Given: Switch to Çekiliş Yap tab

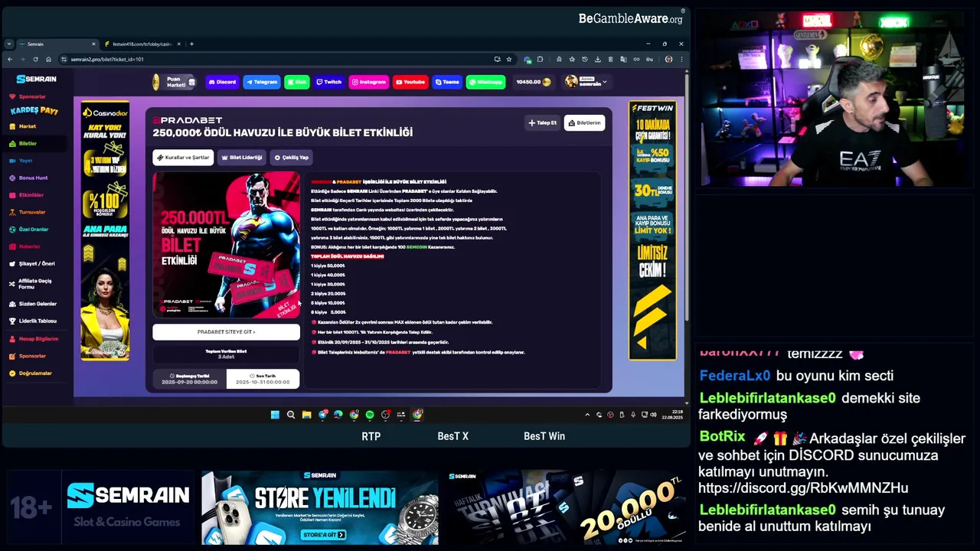Looking at the screenshot, I should pyautogui.click(x=291, y=158).
